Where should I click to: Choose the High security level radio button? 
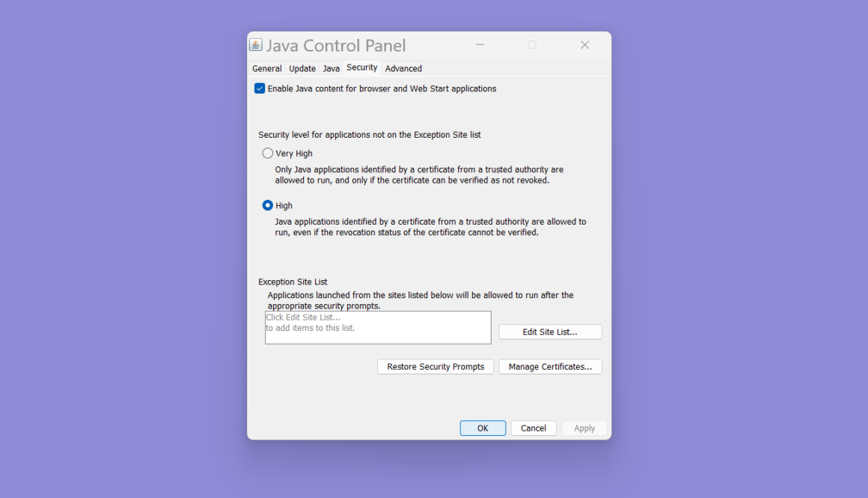click(268, 205)
